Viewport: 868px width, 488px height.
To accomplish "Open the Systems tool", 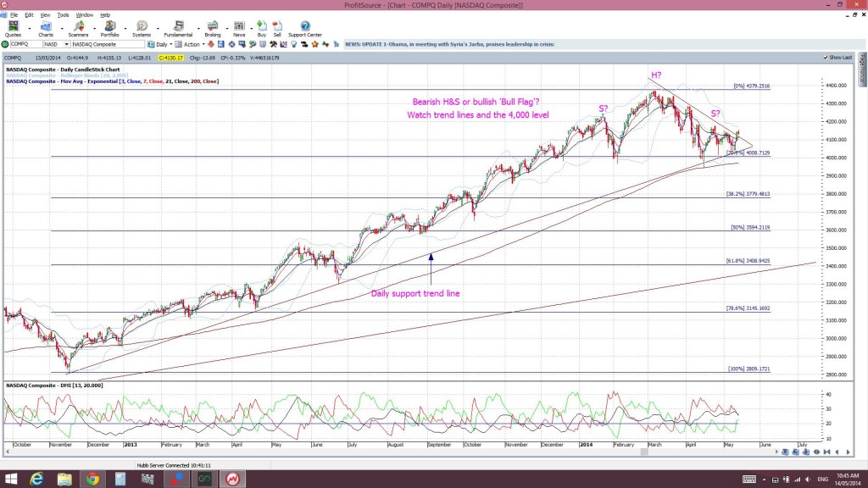I will (142, 29).
